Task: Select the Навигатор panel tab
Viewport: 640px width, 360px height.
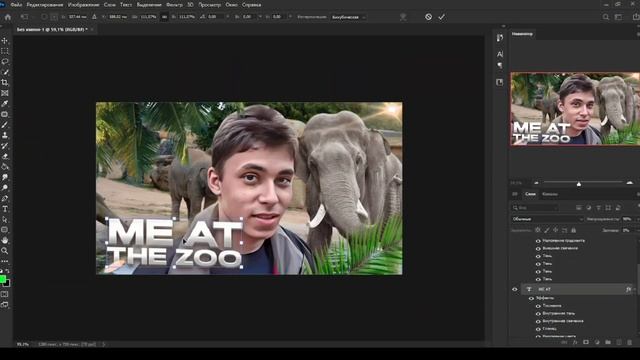Action: [522, 34]
